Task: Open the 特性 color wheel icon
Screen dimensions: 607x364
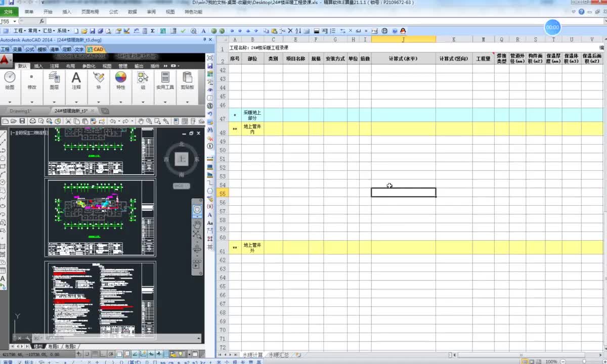Action: [120, 77]
